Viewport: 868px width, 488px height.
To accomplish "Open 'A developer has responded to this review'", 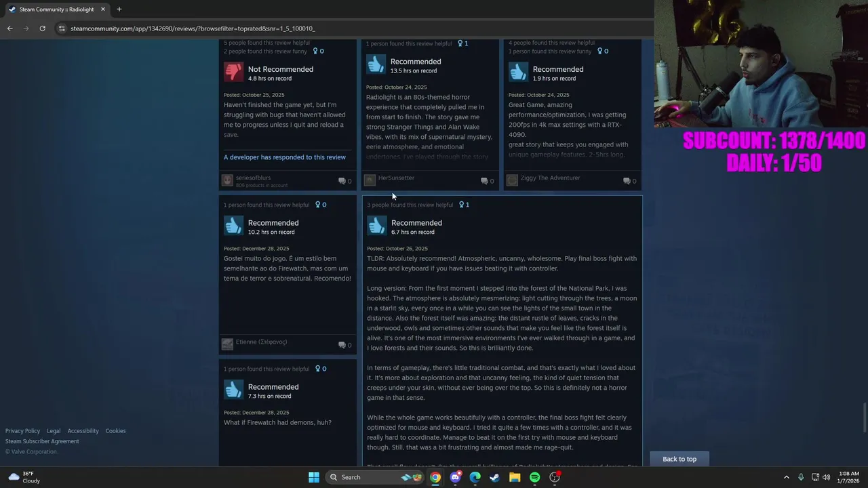I will pyautogui.click(x=285, y=157).
